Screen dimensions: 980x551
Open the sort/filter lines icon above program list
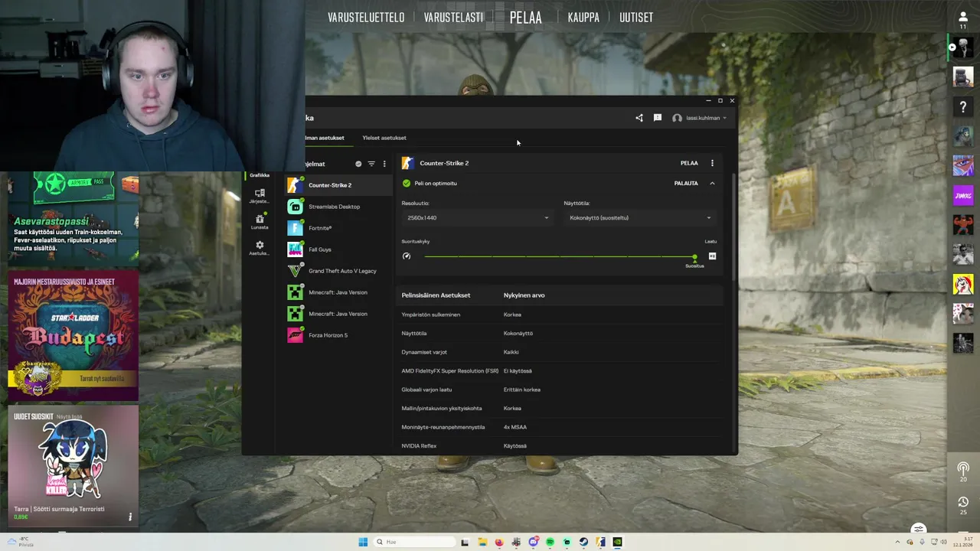pyautogui.click(x=371, y=164)
